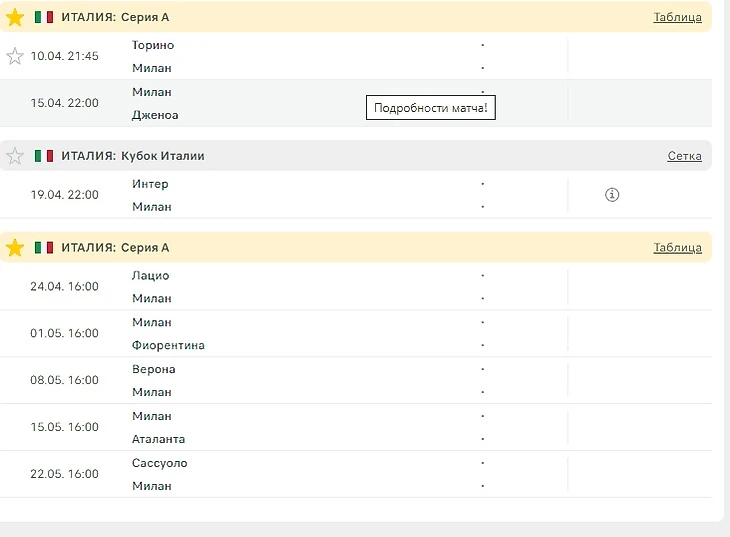Click the Подробности матча tooltip

(x=431, y=108)
